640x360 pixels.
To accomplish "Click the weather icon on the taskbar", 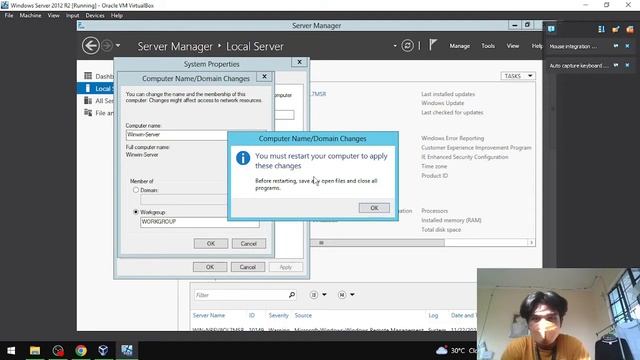I will (x=442, y=350).
